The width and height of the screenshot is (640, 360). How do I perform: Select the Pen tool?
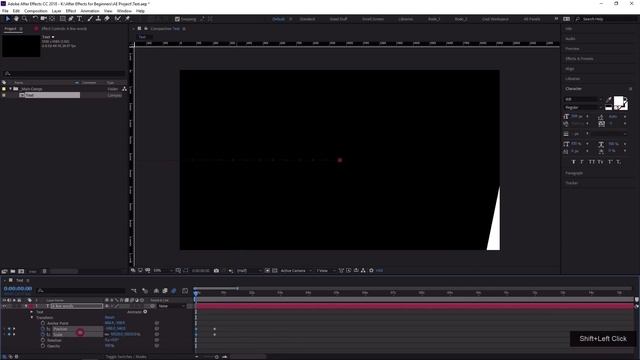[71, 19]
